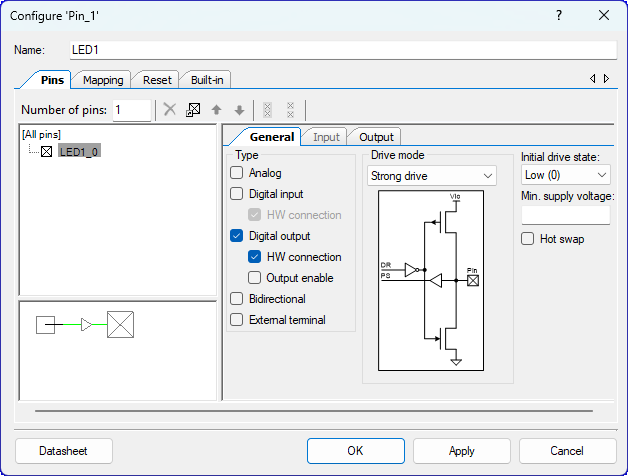Click the delete pin X icon
The height and width of the screenshot is (476, 628).
pyautogui.click(x=170, y=110)
